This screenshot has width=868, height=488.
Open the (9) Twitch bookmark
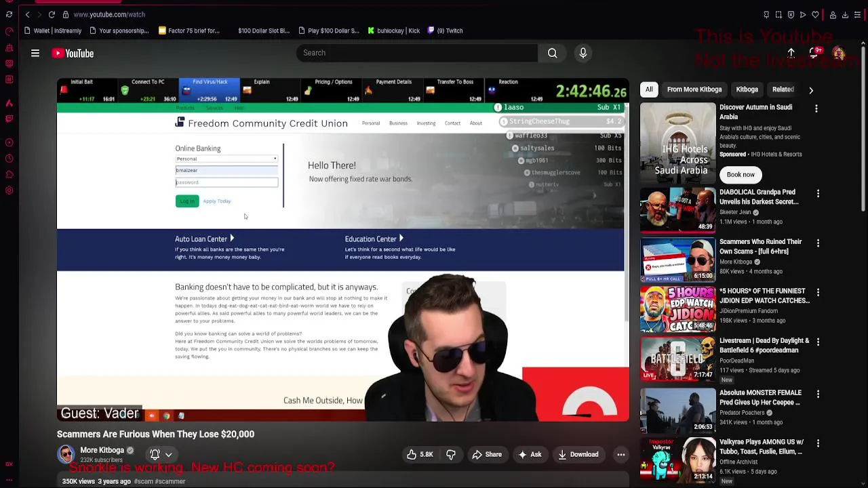pyautogui.click(x=445, y=30)
